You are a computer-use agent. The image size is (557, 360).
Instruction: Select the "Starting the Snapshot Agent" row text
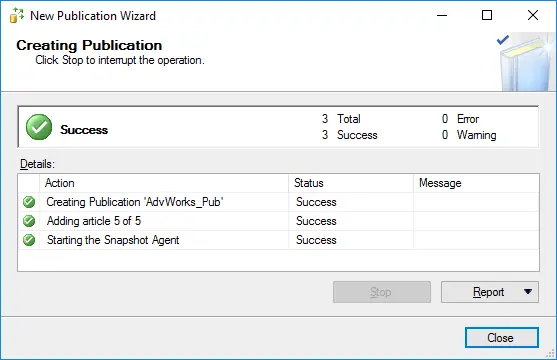113,240
